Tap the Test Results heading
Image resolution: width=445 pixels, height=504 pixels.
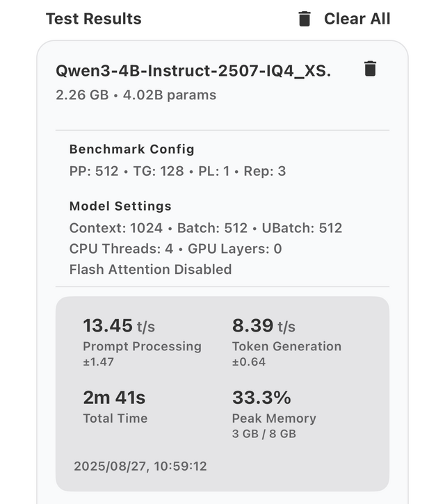(x=93, y=19)
